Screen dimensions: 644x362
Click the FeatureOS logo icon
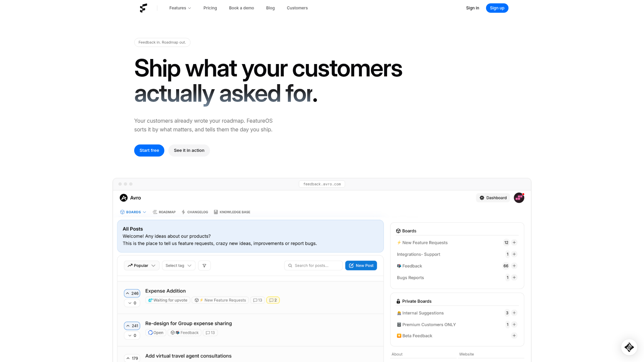pyautogui.click(x=144, y=8)
